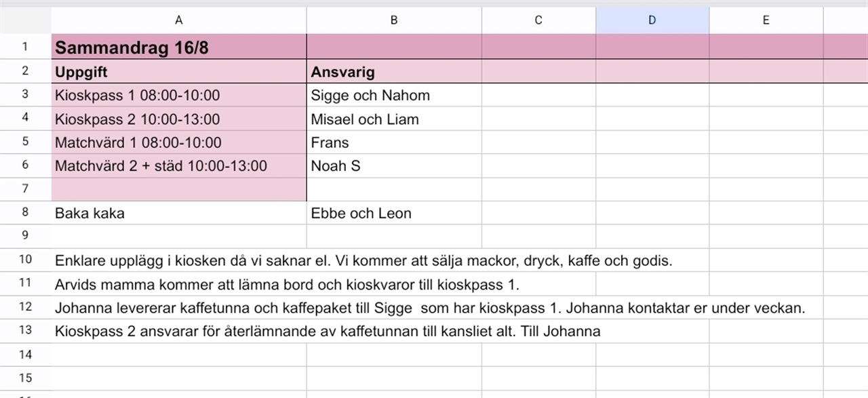The width and height of the screenshot is (868, 398).
Task: Click the Matchvärd 1 08:00-10:00 cell
Action: coord(179,142)
